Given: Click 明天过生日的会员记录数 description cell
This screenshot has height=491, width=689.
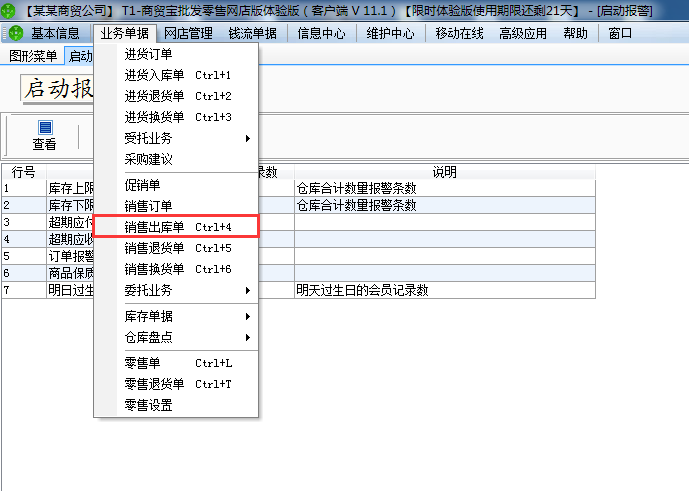Looking at the screenshot, I should pyautogui.click(x=445, y=290).
